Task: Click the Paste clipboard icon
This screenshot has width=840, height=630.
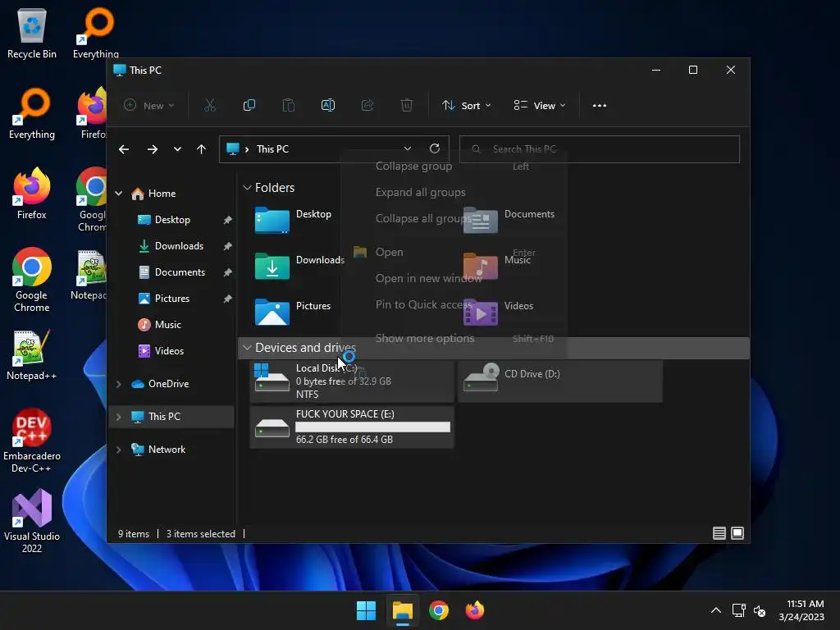Action: [x=288, y=106]
